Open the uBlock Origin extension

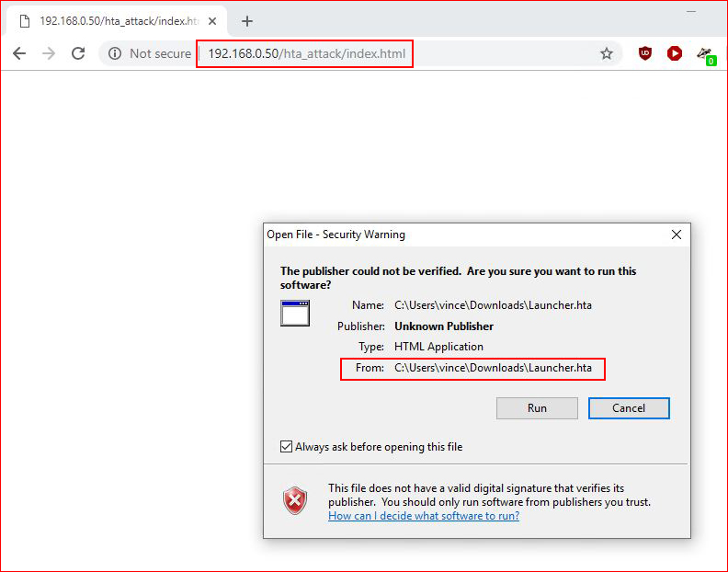645,53
